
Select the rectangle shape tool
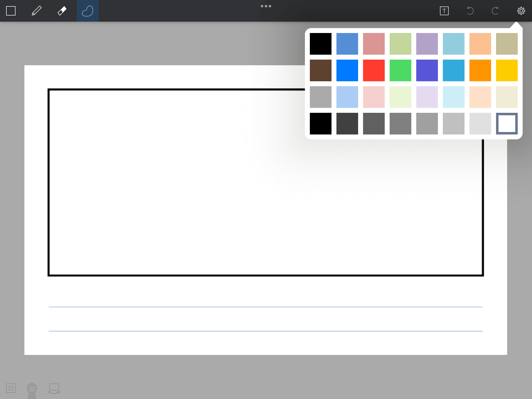(x=11, y=11)
